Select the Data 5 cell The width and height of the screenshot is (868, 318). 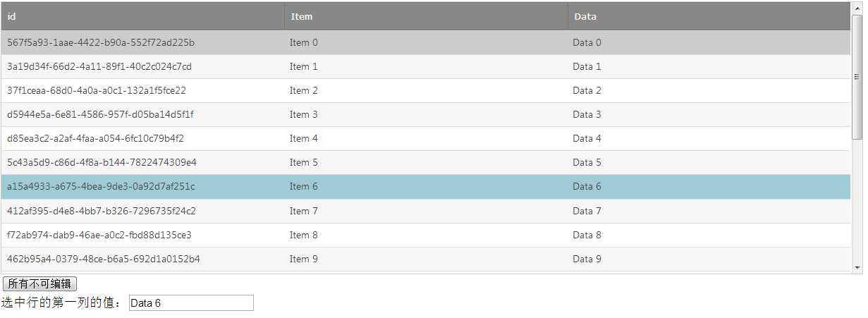[x=709, y=162]
